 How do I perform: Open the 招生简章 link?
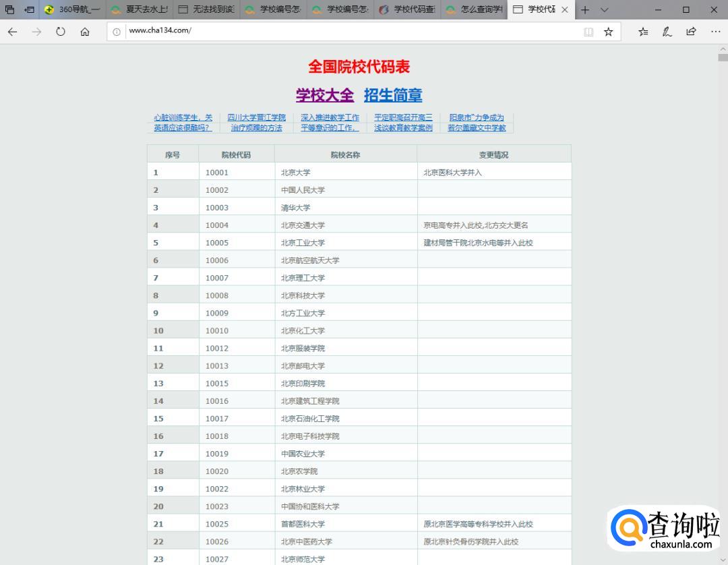tap(393, 95)
